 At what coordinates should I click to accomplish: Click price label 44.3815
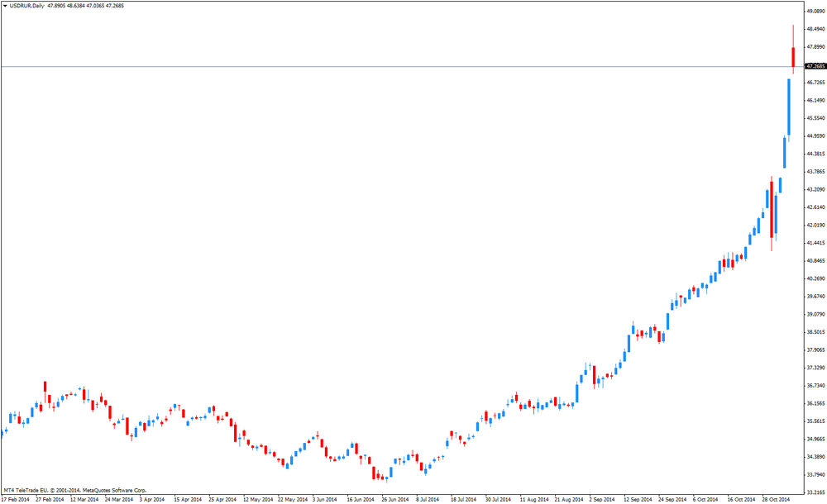point(815,154)
